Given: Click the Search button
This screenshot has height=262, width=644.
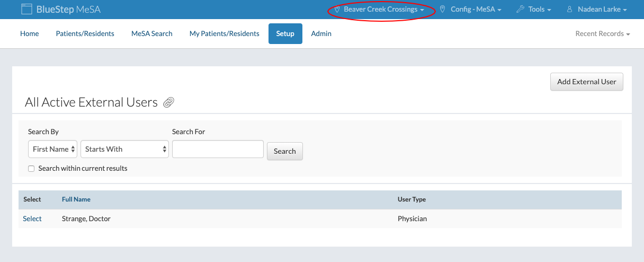Looking at the screenshot, I should click(x=284, y=151).
